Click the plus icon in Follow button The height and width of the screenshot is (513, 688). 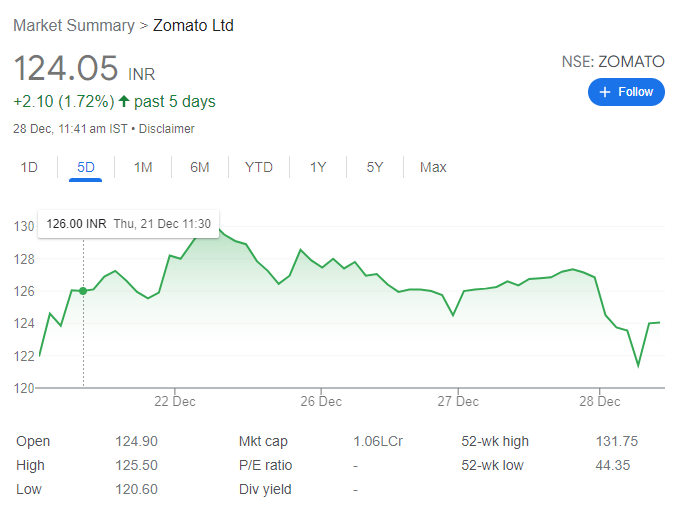coord(605,92)
